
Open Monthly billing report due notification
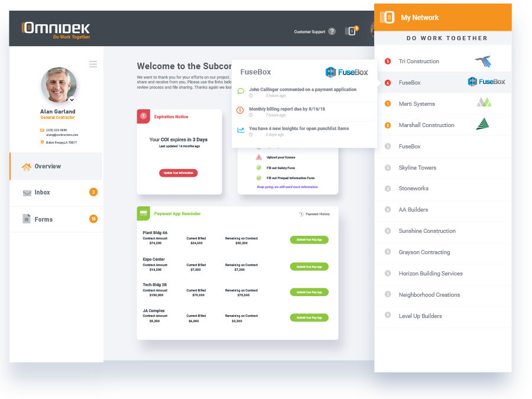click(x=304, y=112)
